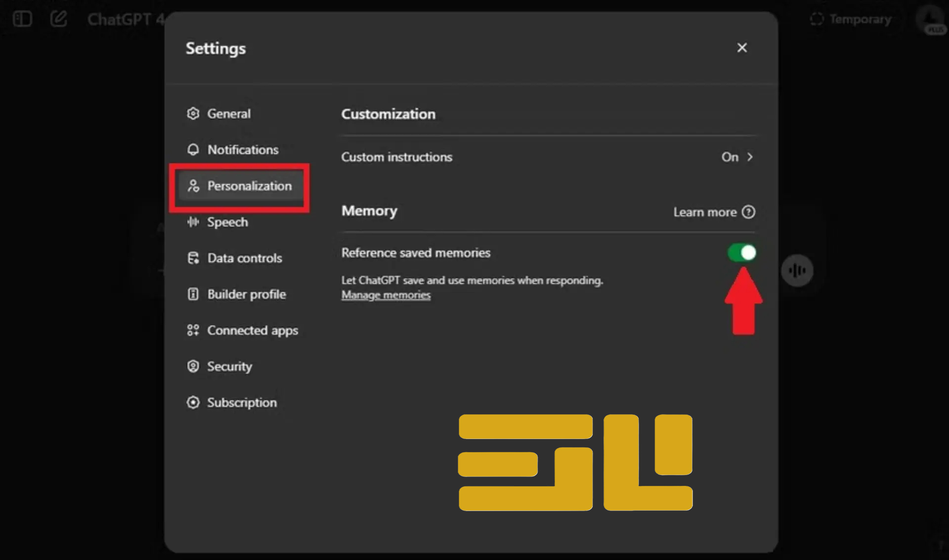Open the Notifications settings tab
This screenshot has height=560, width=949.
pyautogui.click(x=242, y=149)
